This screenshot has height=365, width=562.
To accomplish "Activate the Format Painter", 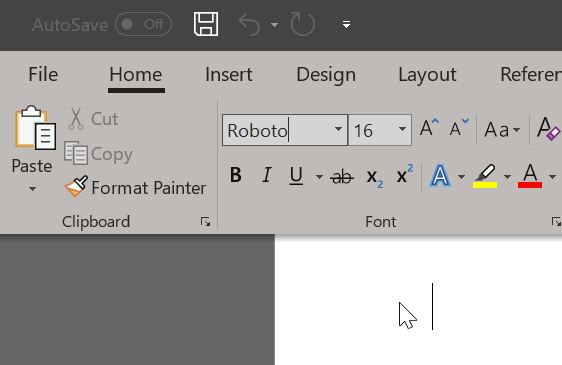I will pos(135,187).
